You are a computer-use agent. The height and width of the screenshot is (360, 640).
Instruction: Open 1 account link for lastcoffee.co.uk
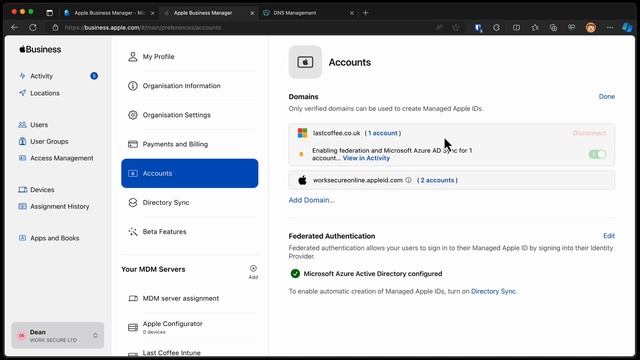point(382,133)
